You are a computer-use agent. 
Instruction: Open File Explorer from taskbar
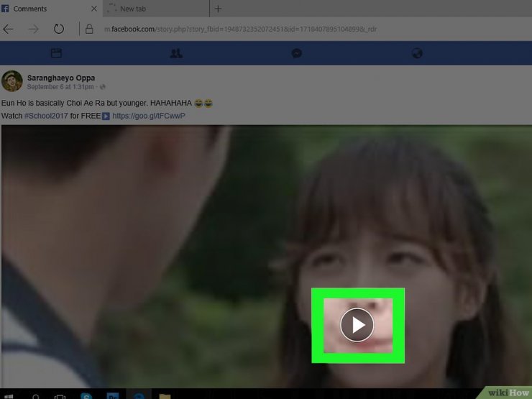pos(165,396)
